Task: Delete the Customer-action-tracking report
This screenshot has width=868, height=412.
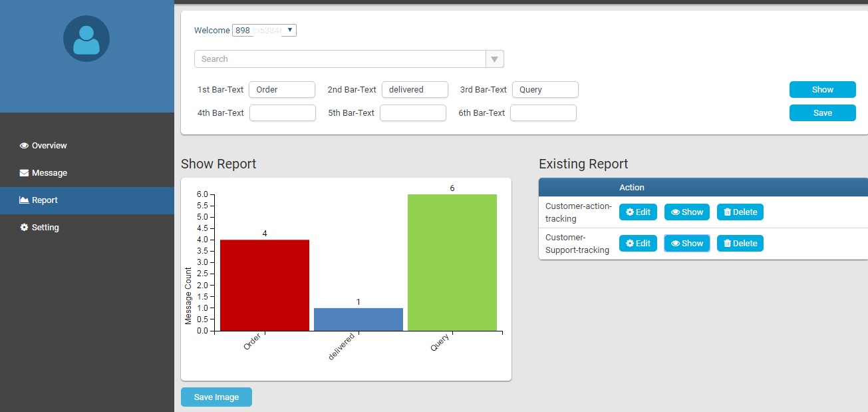Action: pyautogui.click(x=740, y=212)
